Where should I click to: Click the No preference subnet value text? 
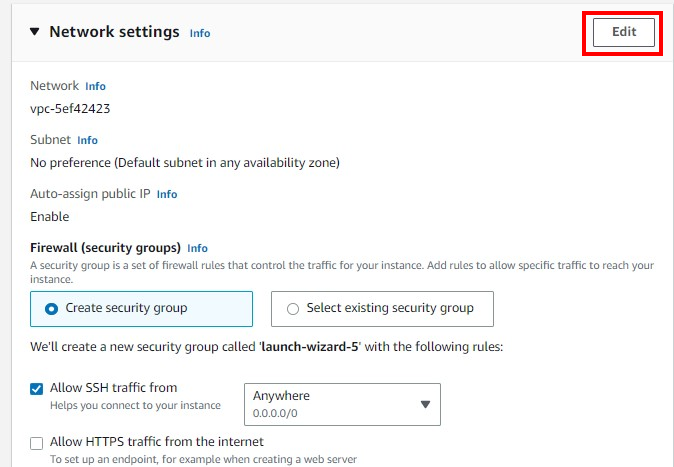pos(185,163)
